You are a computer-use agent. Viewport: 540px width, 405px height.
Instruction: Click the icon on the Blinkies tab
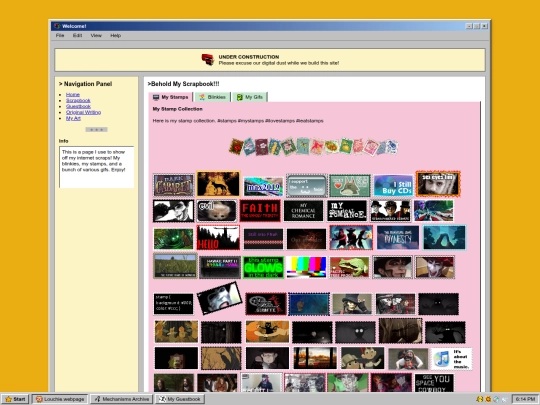click(202, 97)
